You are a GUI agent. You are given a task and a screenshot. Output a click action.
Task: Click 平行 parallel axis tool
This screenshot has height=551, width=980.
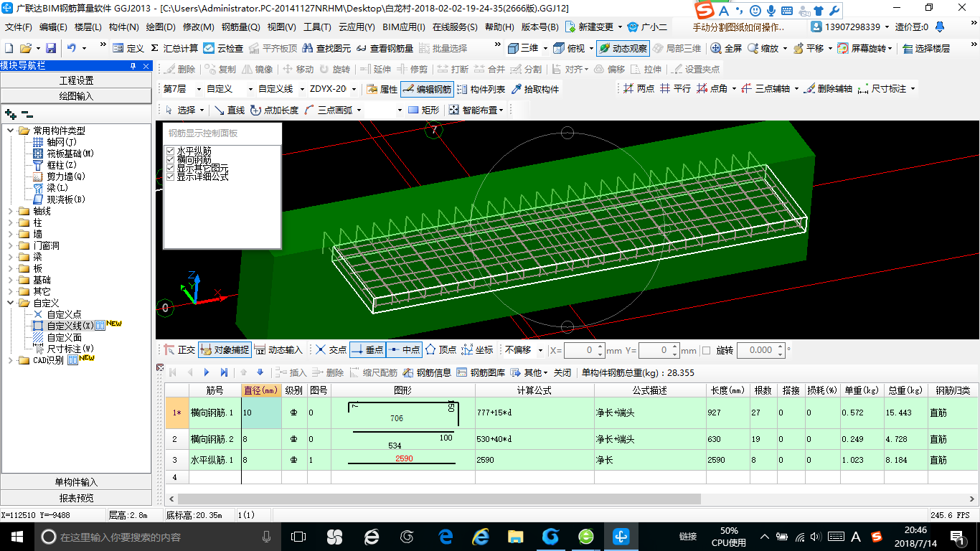coord(675,89)
